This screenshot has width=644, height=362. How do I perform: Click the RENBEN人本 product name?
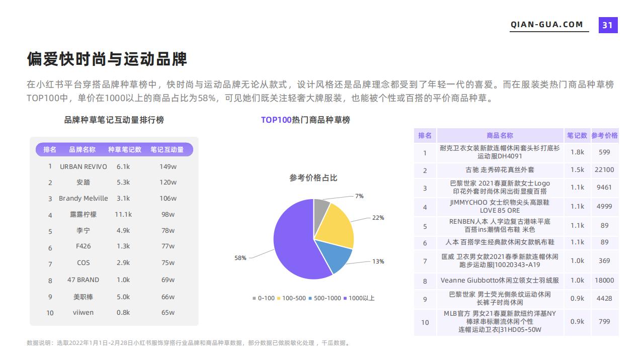500,225
